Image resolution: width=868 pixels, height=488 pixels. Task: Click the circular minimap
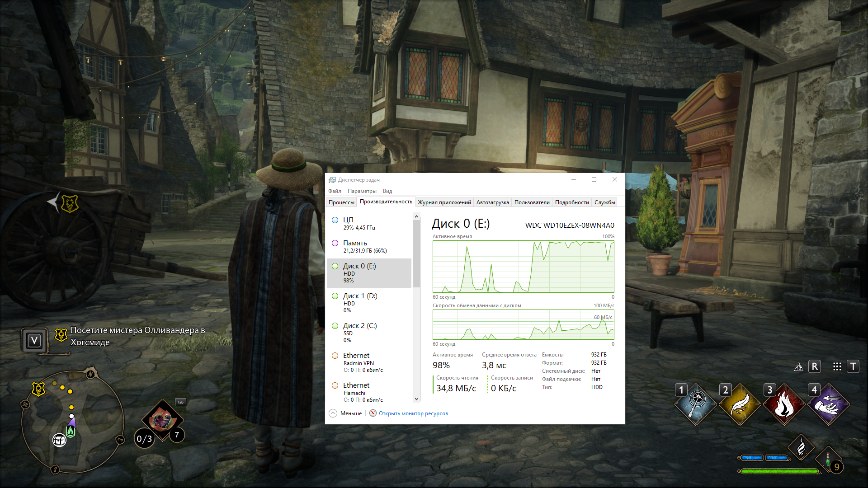pos(72,421)
